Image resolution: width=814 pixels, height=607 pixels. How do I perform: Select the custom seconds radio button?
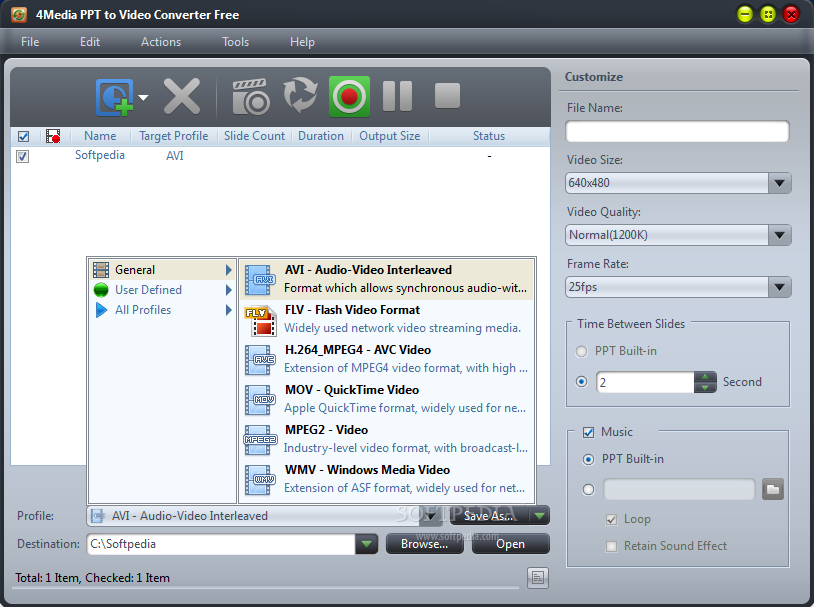[x=581, y=382]
